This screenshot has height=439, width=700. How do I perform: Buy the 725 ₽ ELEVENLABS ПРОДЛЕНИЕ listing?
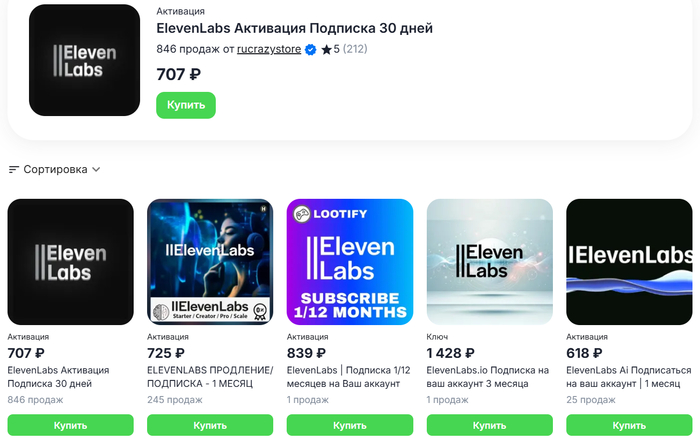(x=210, y=425)
